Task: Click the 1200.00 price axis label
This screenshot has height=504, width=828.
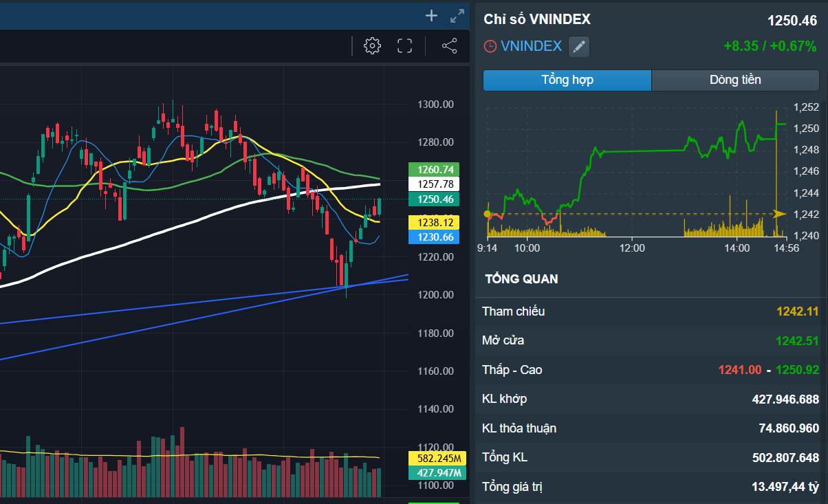Action: [435, 295]
